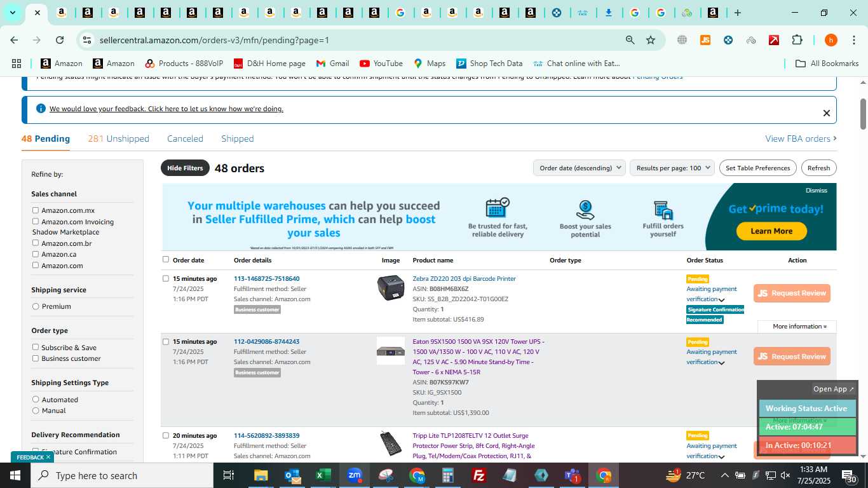The width and height of the screenshot is (868, 488).
Task: Click the zoom magnifier icon in address bar
Action: click(x=630, y=40)
